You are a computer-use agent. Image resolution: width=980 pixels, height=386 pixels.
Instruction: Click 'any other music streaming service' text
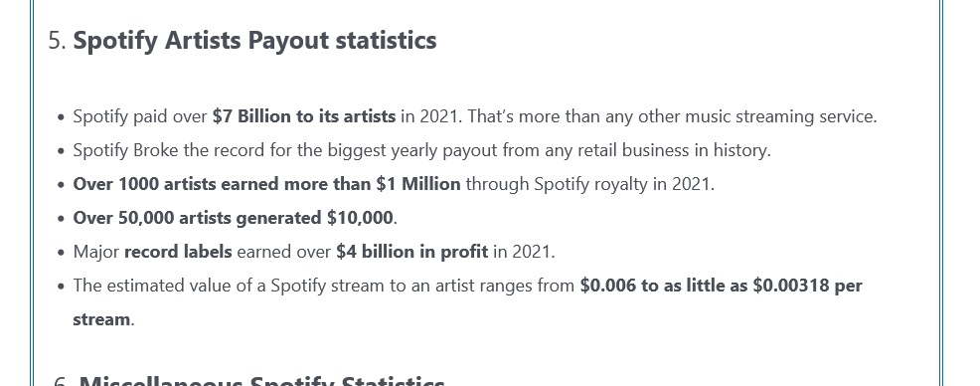tap(755, 116)
